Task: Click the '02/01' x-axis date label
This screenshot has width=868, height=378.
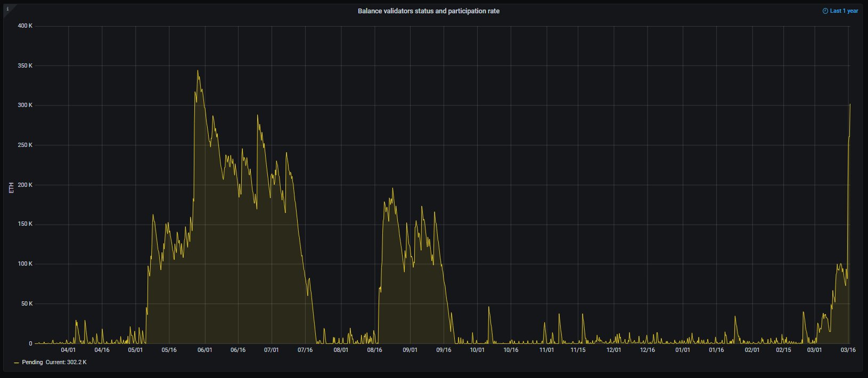Action: click(x=752, y=350)
